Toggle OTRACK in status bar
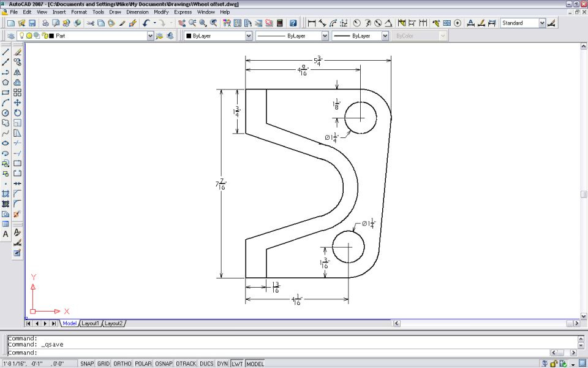The width and height of the screenshot is (588, 368). (x=186, y=364)
